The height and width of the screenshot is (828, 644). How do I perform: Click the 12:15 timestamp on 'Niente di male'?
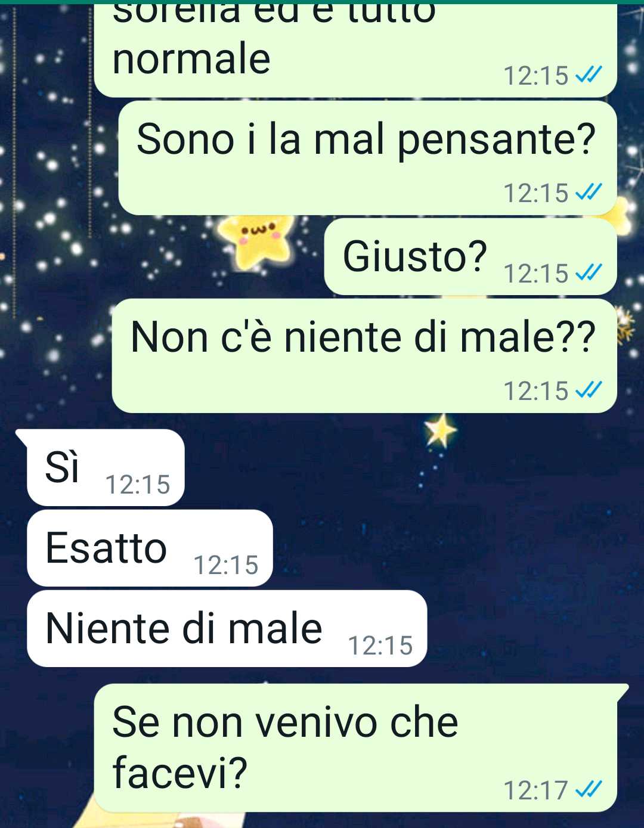click(380, 646)
